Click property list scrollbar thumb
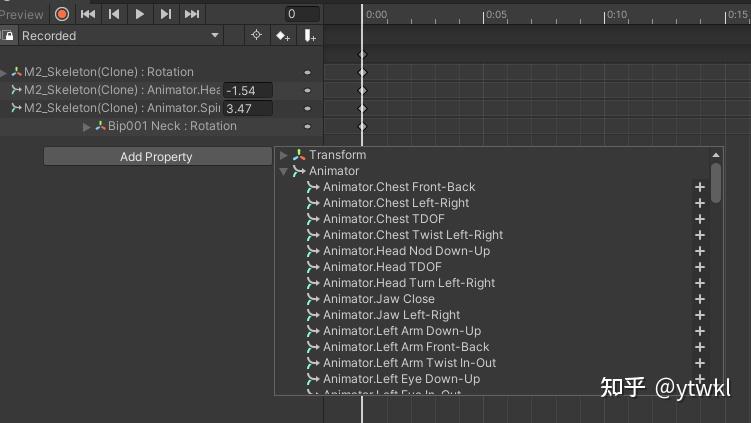Viewport: 751px width, 423px height. click(716, 183)
